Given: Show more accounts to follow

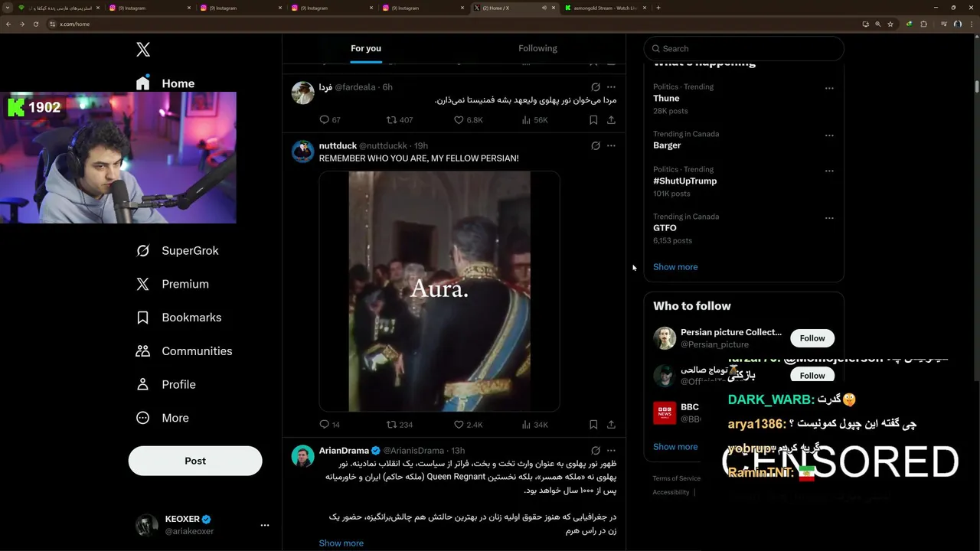Looking at the screenshot, I should coord(675,447).
